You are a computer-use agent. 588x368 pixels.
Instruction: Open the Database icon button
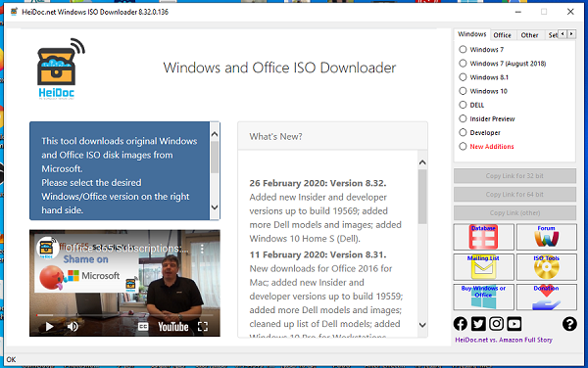click(x=483, y=237)
